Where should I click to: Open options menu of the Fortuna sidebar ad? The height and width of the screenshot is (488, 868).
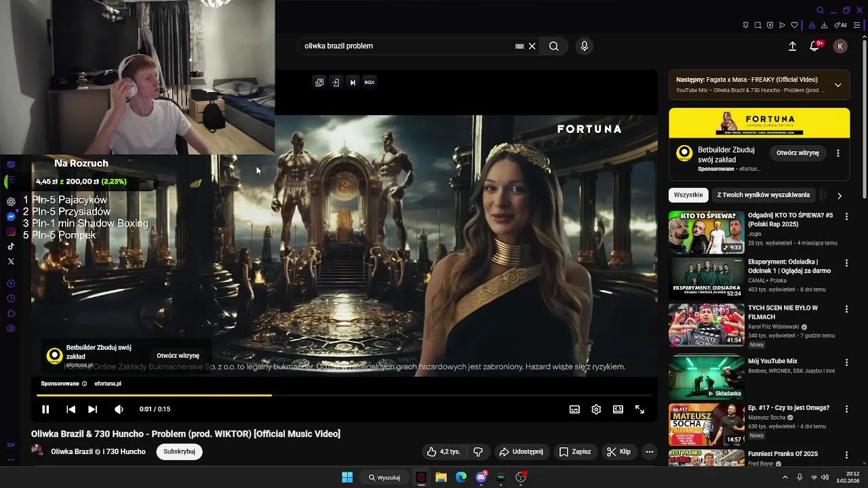click(x=838, y=153)
